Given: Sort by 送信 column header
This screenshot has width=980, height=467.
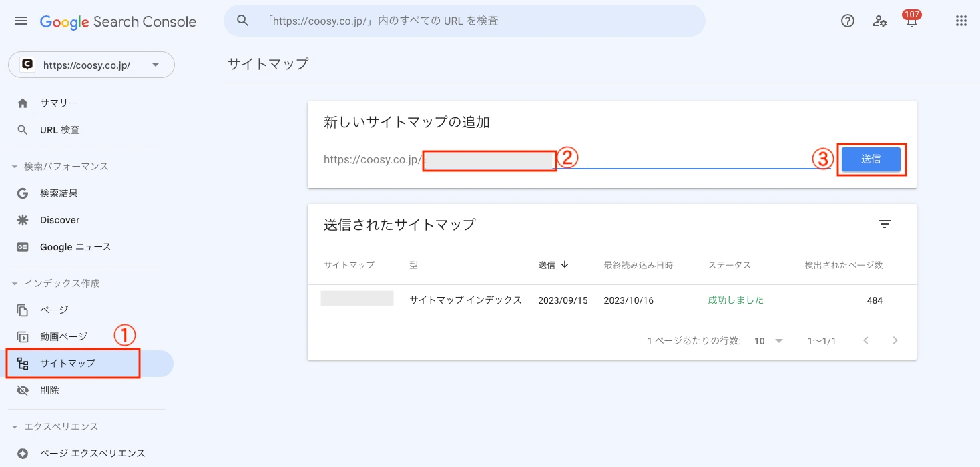Looking at the screenshot, I should pyautogui.click(x=553, y=265).
